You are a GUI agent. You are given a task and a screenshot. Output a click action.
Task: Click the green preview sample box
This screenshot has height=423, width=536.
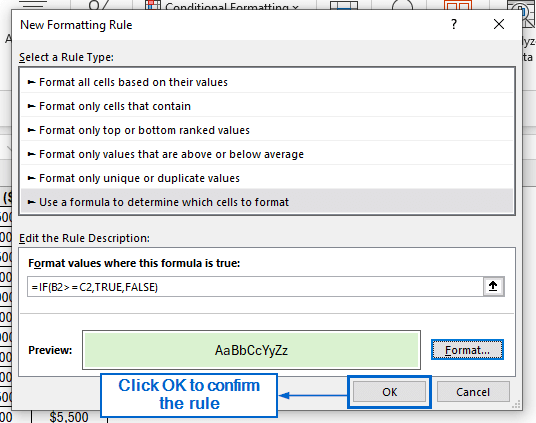click(x=251, y=350)
